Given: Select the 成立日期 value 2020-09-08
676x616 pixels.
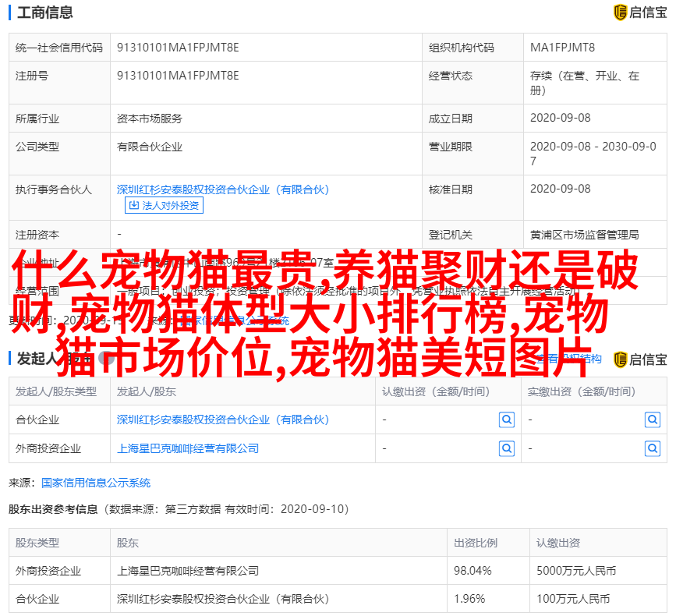Looking at the screenshot, I should 560,118.
